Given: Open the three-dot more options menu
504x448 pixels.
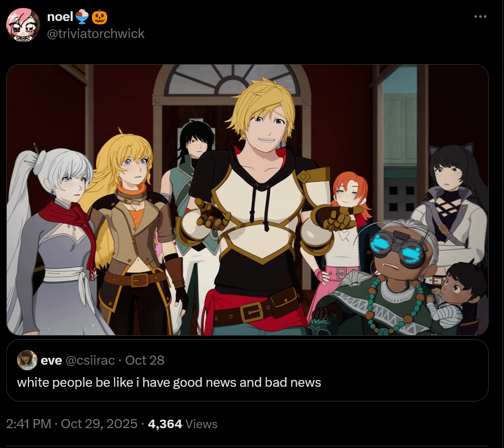Looking at the screenshot, I should point(480,16).
